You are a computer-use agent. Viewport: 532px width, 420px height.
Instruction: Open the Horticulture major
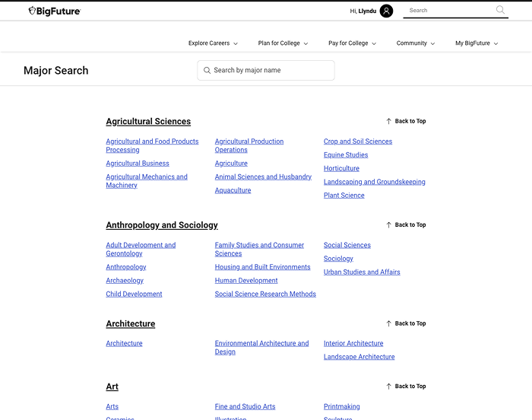pyautogui.click(x=341, y=169)
